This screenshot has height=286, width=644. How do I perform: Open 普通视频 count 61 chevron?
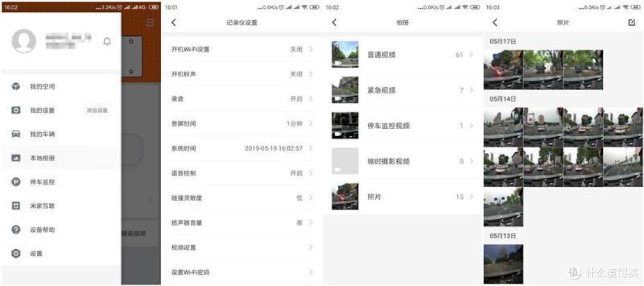tap(472, 54)
